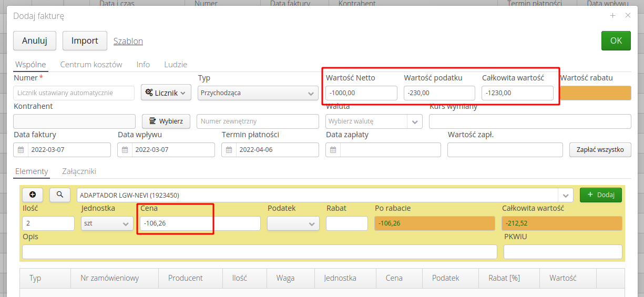This screenshot has height=297, width=644.
Task: Click the Zapłać wszystko button
Action: [x=600, y=150]
